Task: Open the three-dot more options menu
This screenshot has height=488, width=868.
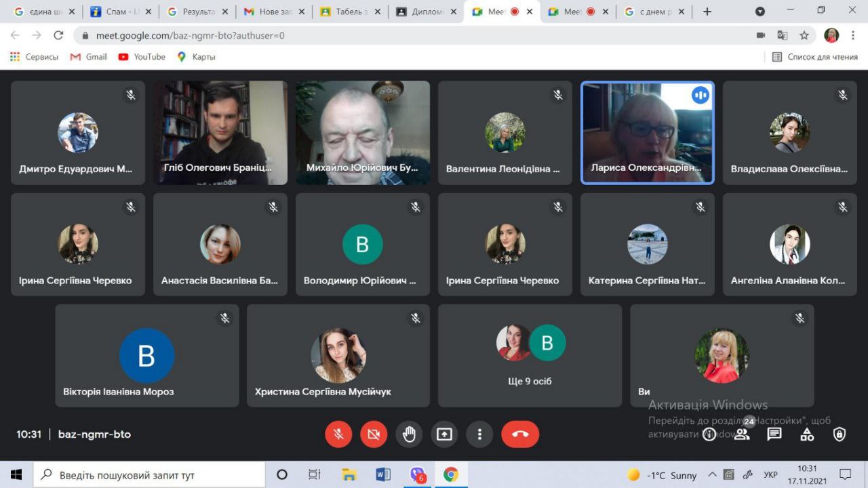Action: coord(479,434)
